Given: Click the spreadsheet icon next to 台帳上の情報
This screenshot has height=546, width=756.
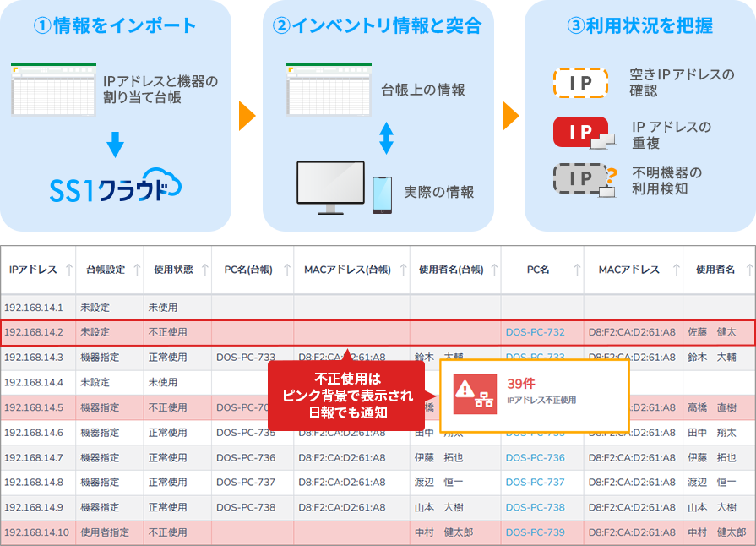Looking at the screenshot, I should [329, 90].
